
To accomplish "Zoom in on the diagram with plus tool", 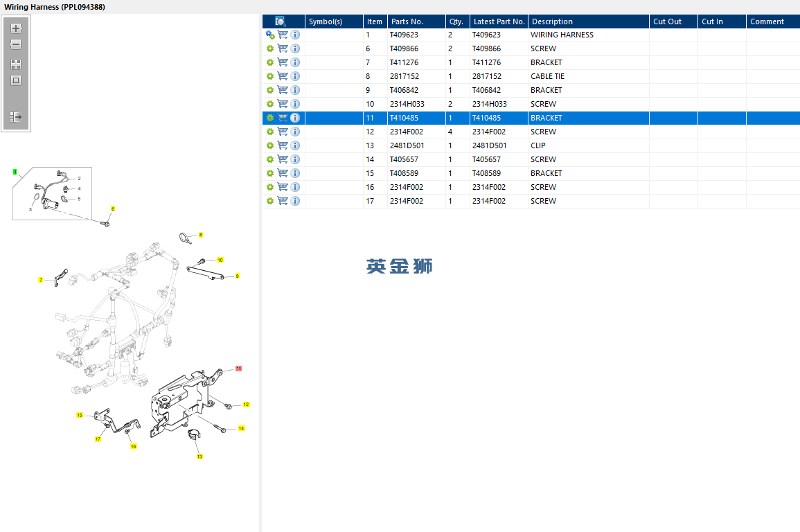I will 16,28.
